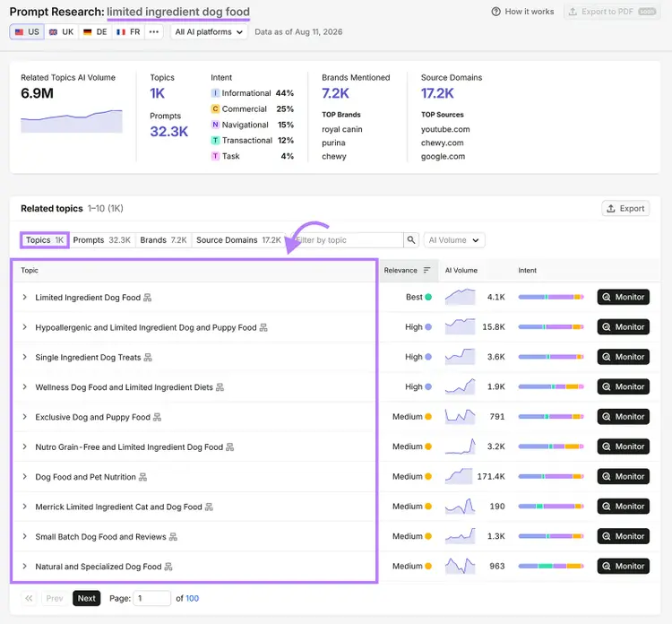
Task: Click the 17.2K Source Domains value
Action: tap(437, 93)
